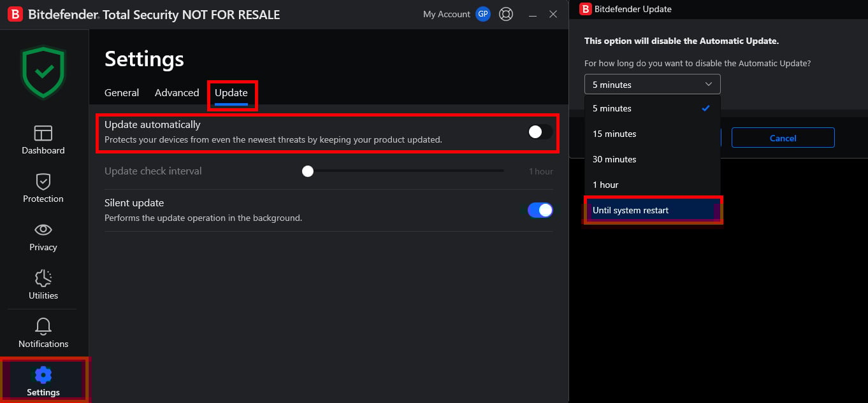Select 1 hour option in list
The width and height of the screenshot is (868, 403).
pyautogui.click(x=653, y=185)
